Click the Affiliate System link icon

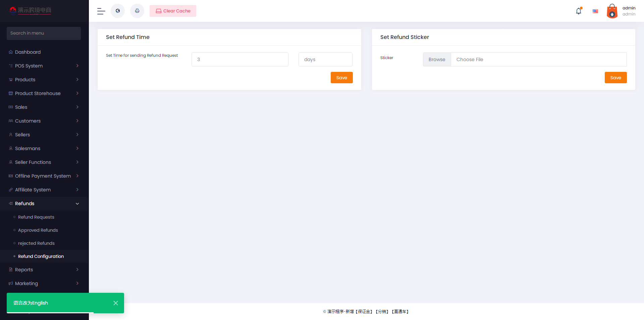point(11,190)
